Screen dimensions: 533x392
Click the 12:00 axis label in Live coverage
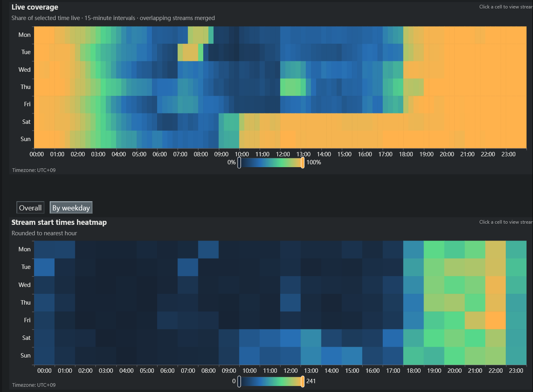(283, 154)
